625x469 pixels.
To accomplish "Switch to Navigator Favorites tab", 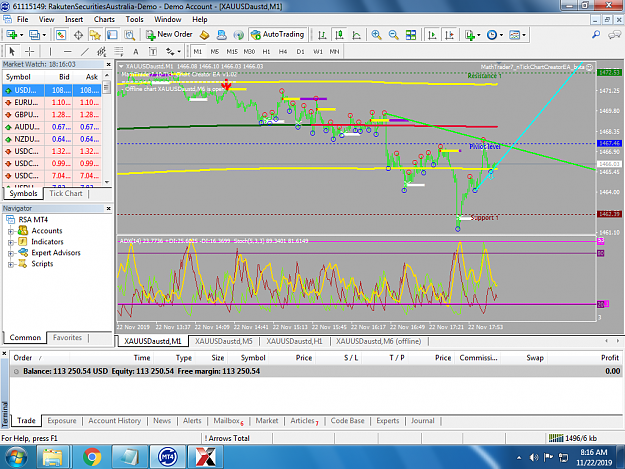I will 67,338.
